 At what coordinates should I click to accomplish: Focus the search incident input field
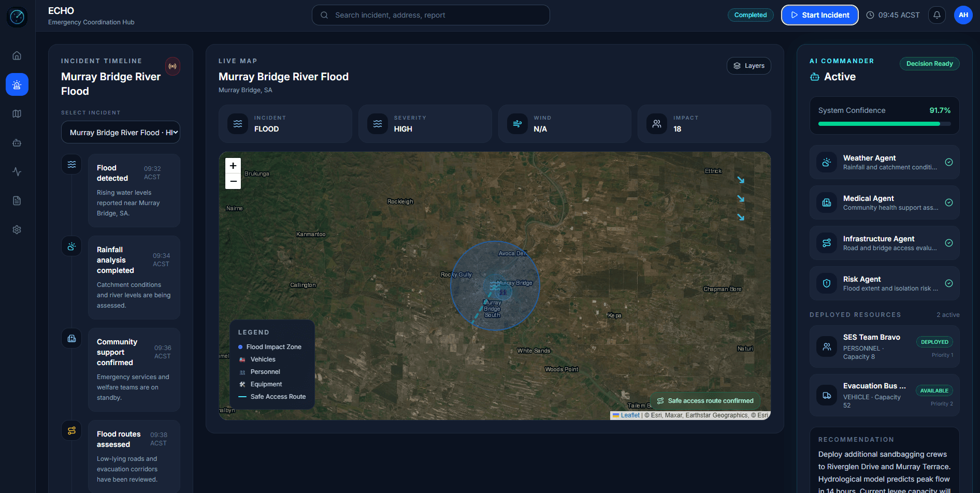coord(431,15)
